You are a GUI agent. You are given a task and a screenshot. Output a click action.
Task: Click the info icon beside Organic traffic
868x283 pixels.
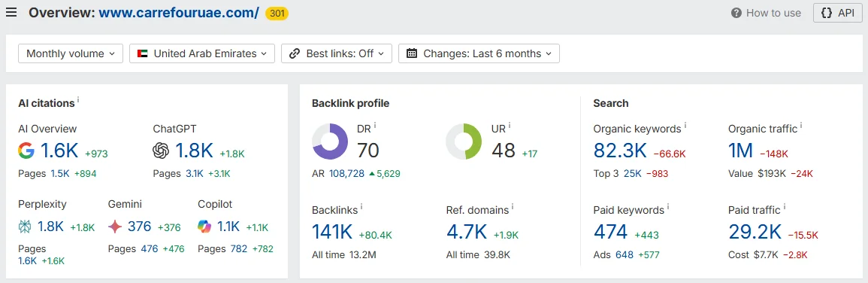coord(801,126)
